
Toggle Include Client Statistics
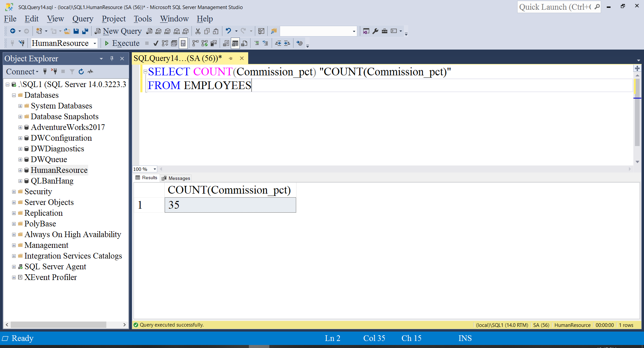[x=214, y=43]
